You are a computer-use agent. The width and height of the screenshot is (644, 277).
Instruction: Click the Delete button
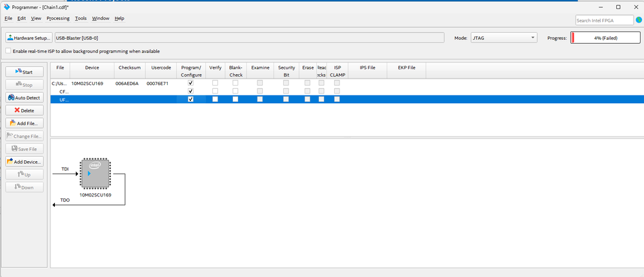(x=25, y=111)
